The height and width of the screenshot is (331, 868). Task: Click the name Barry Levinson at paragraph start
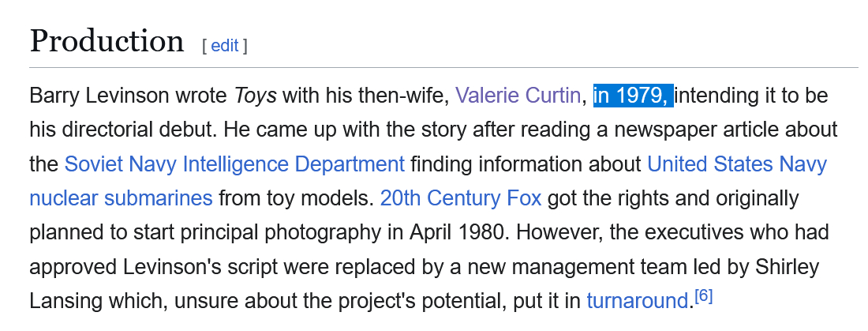pyautogui.click(x=99, y=96)
